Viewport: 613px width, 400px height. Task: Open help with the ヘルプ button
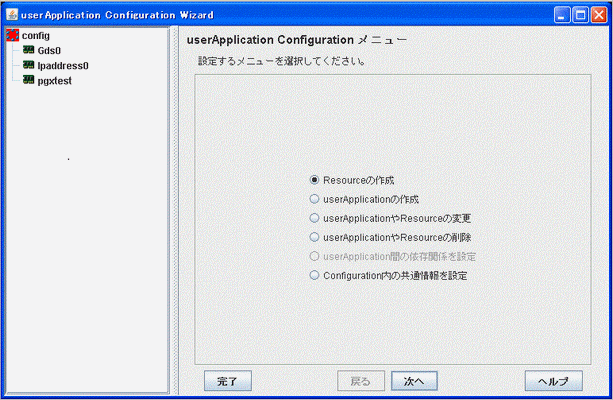554,381
